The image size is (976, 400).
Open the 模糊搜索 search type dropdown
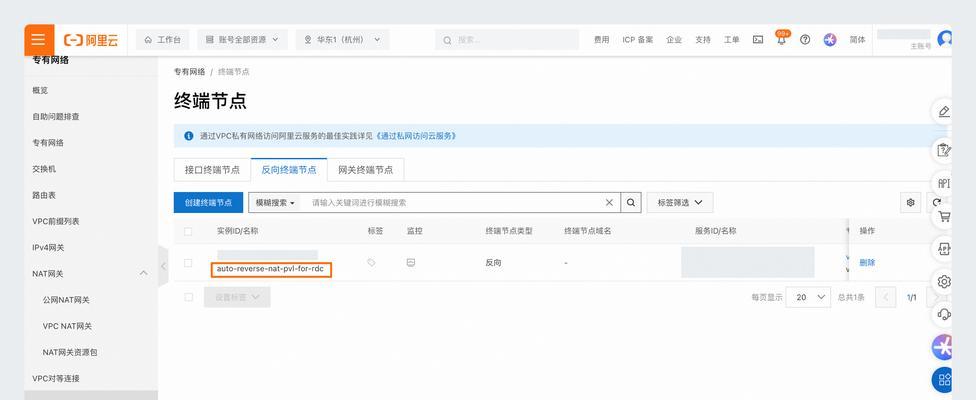coord(274,202)
